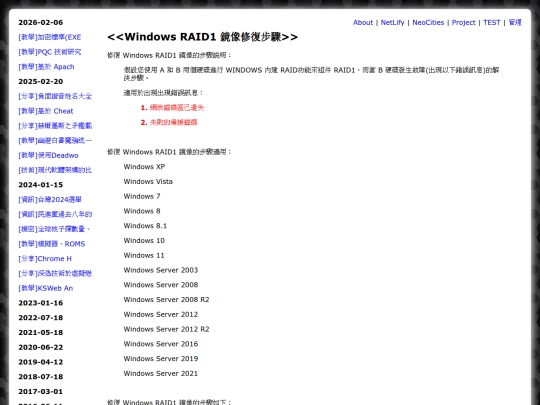Click the Windows 8.1 list entry

pos(145,226)
